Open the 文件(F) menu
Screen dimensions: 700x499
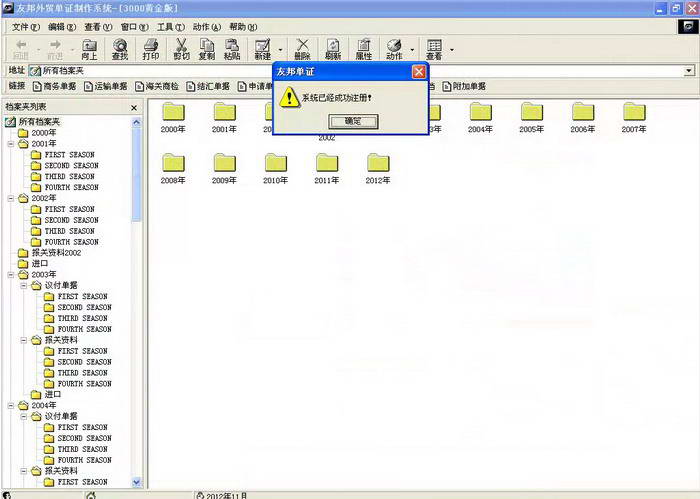click(26, 27)
